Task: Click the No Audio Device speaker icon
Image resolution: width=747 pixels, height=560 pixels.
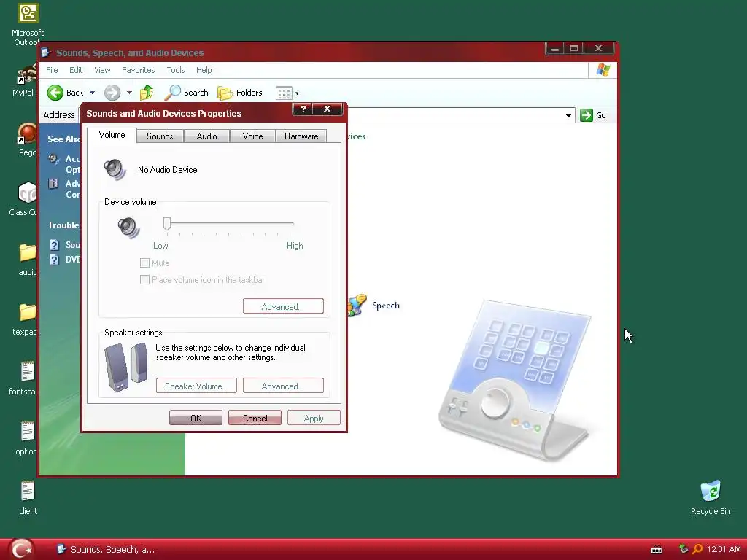Action: [115, 169]
